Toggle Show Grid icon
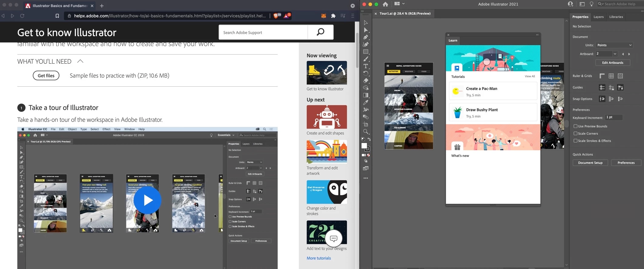Viewport: 644px width, 269px height. point(611,76)
